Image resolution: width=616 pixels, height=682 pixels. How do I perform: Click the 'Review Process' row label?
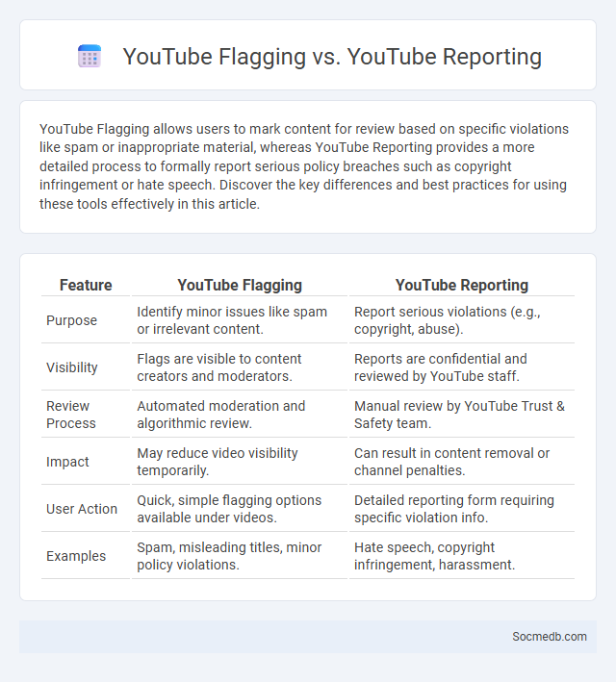coord(70,414)
